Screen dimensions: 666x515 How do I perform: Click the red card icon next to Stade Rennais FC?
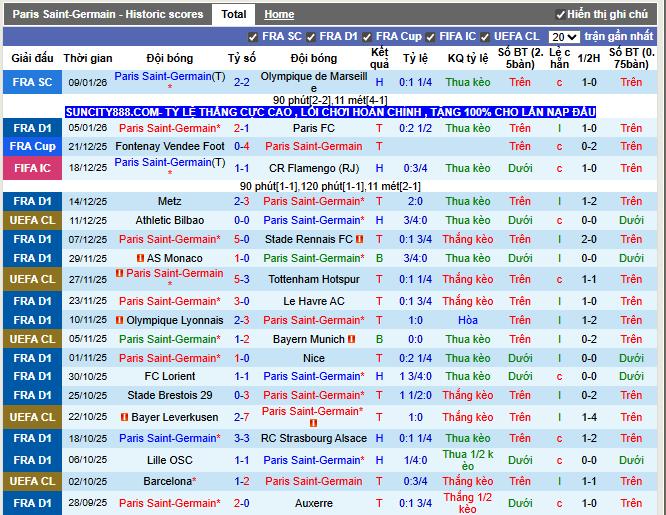359,239
